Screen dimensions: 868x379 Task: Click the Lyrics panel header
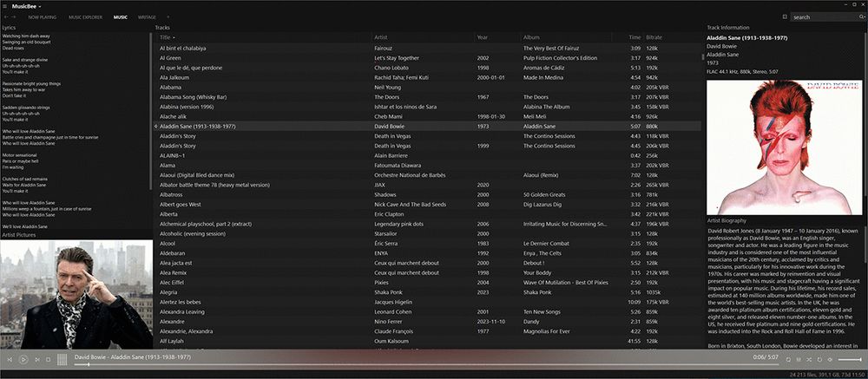9,27
